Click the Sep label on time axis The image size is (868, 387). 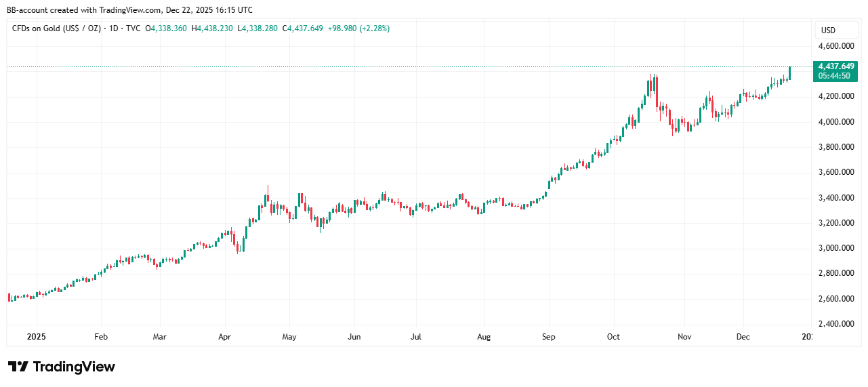coord(549,336)
